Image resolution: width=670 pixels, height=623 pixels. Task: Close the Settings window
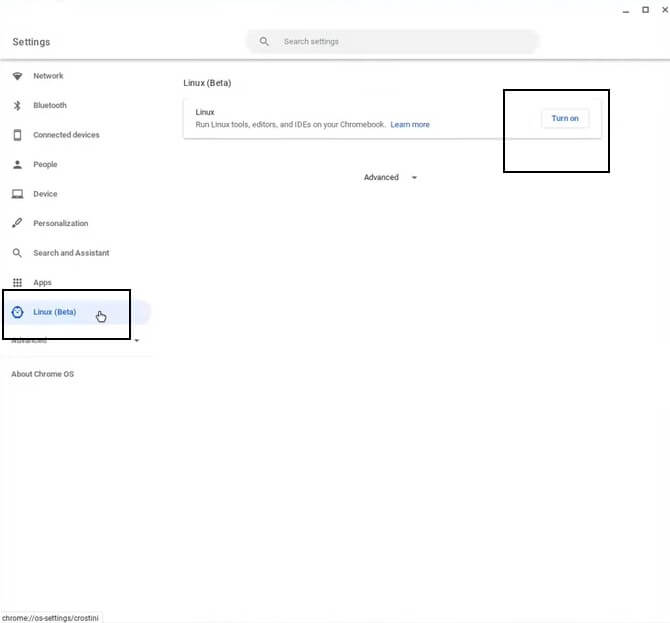662,9
